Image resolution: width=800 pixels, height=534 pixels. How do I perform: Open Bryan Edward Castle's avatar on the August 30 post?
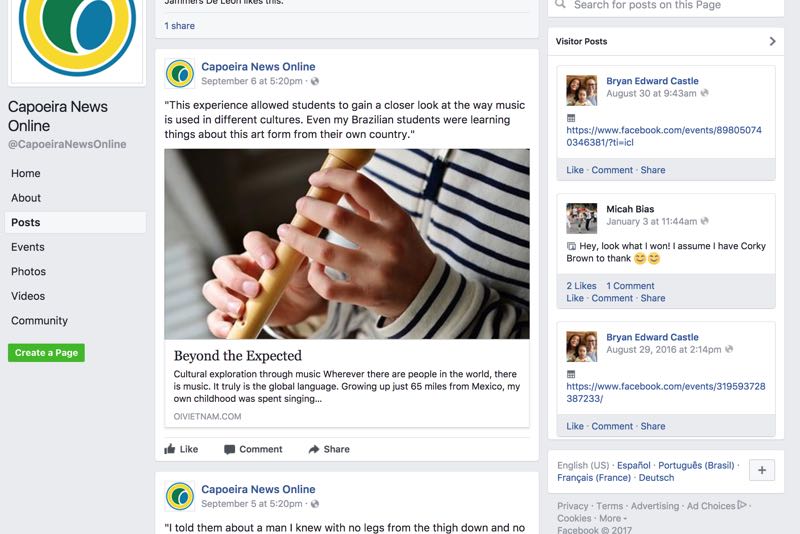coord(582,90)
